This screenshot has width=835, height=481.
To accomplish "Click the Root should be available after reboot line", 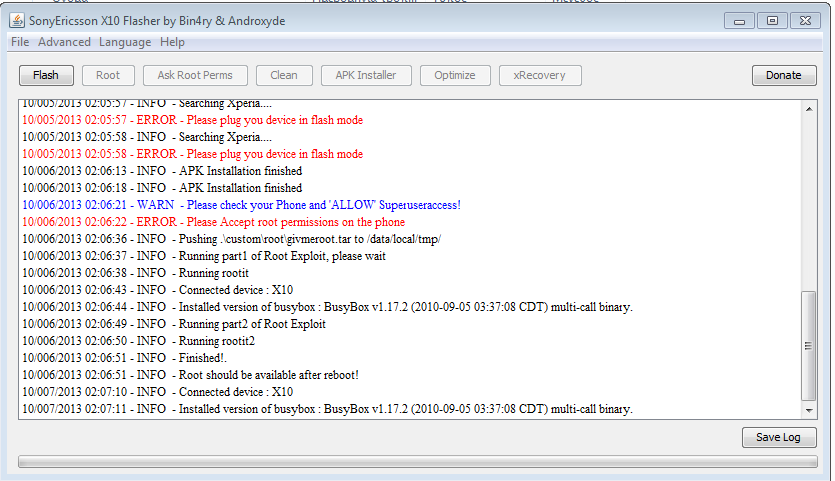I will [191, 375].
